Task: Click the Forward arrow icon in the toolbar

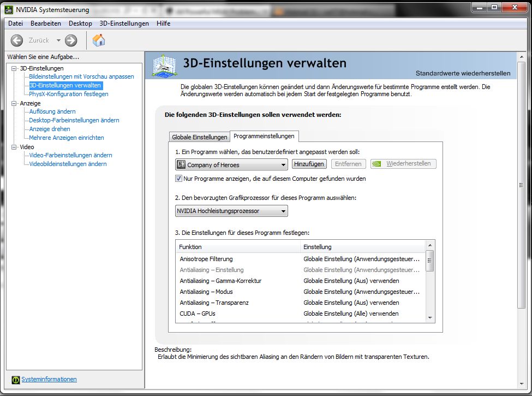Action: click(x=71, y=40)
